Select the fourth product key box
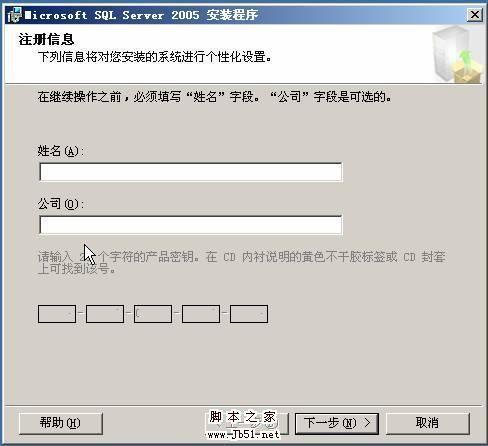Viewport: 488px width, 446px height. 201,314
